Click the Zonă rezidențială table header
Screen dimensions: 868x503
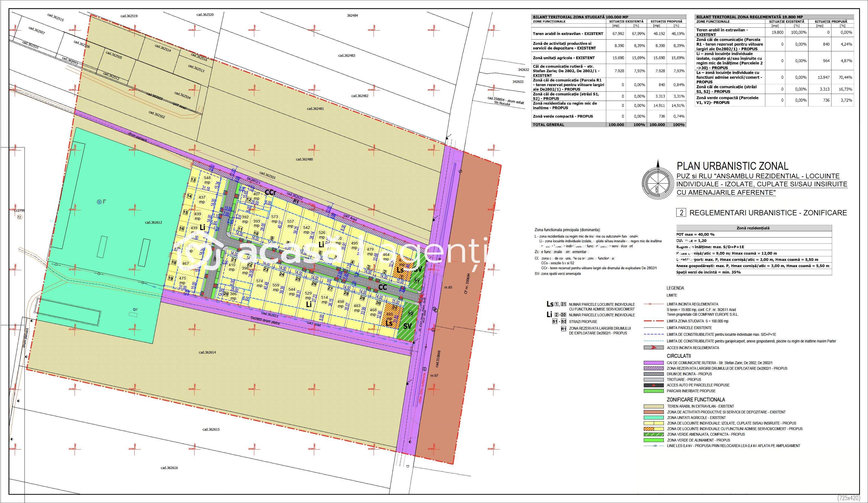[754, 228]
